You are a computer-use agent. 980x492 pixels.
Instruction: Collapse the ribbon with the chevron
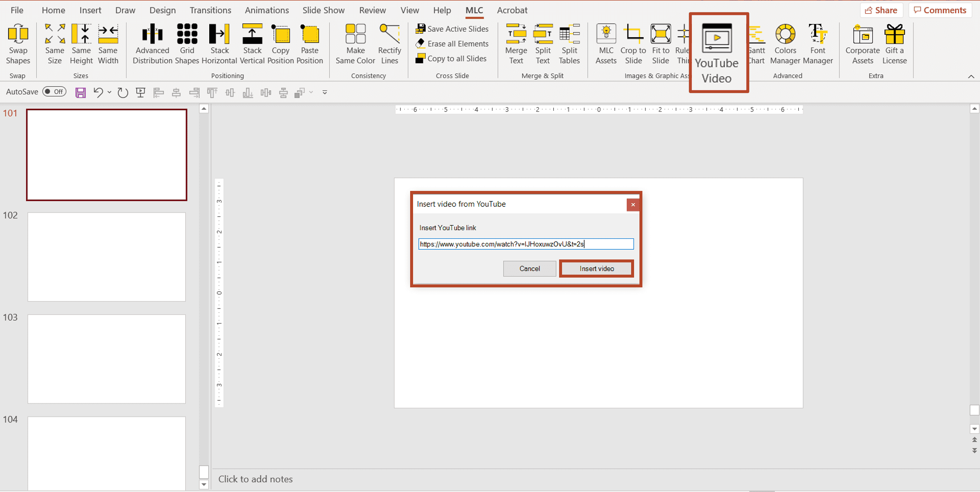click(971, 76)
